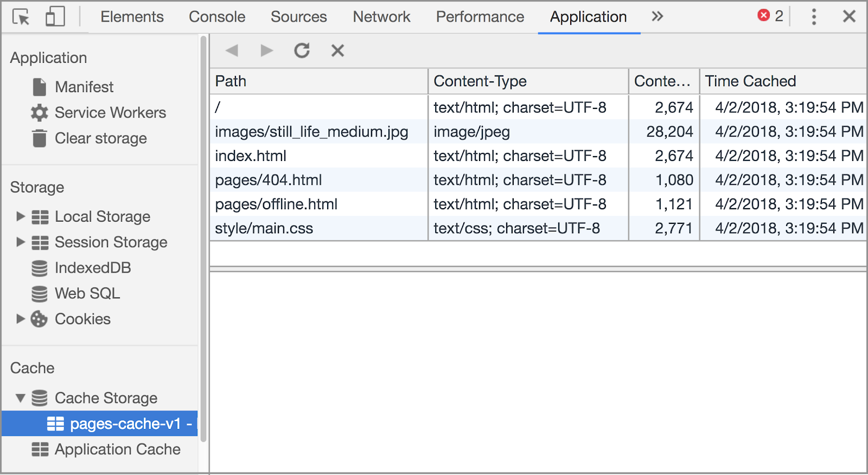
Task: Show more tabs with chevron icon
Action: (x=657, y=17)
